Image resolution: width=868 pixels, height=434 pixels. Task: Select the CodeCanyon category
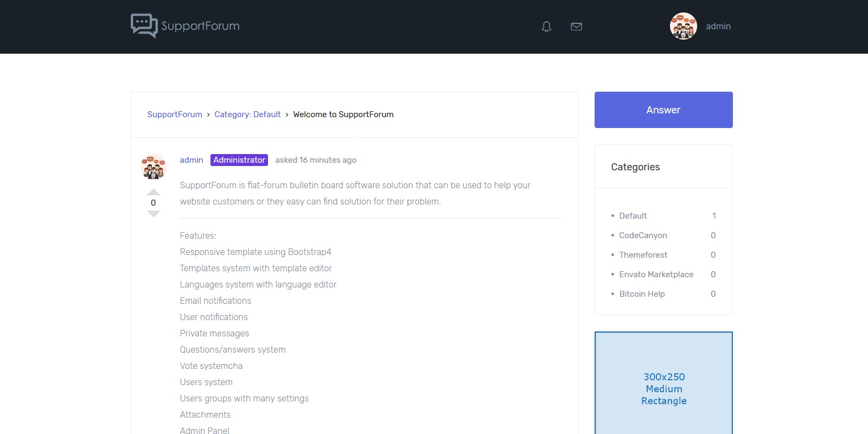tap(643, 235)
